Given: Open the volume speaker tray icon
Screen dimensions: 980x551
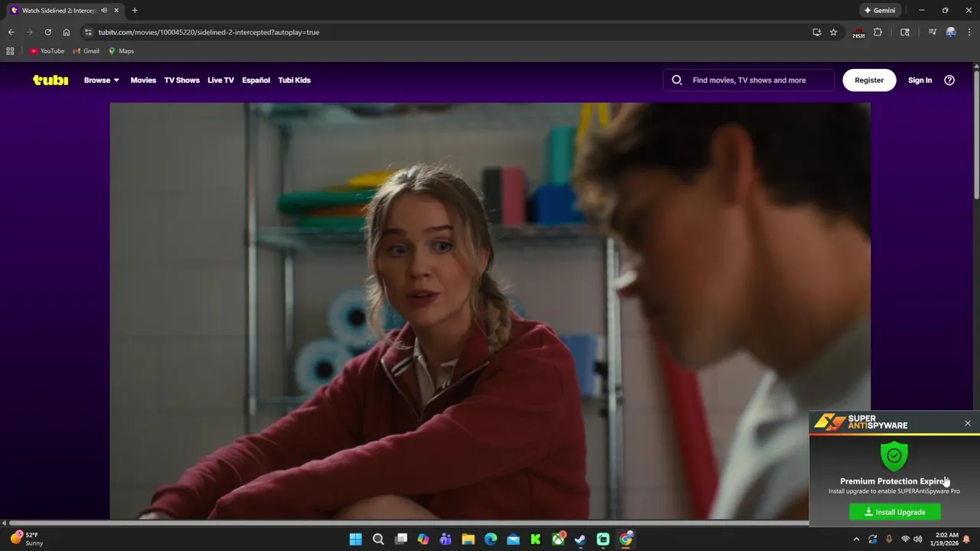Looking at the screenshot, I should 918,540.
